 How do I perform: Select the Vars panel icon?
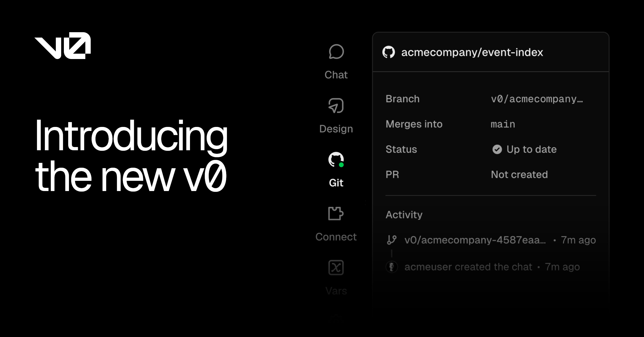point(336,267)
